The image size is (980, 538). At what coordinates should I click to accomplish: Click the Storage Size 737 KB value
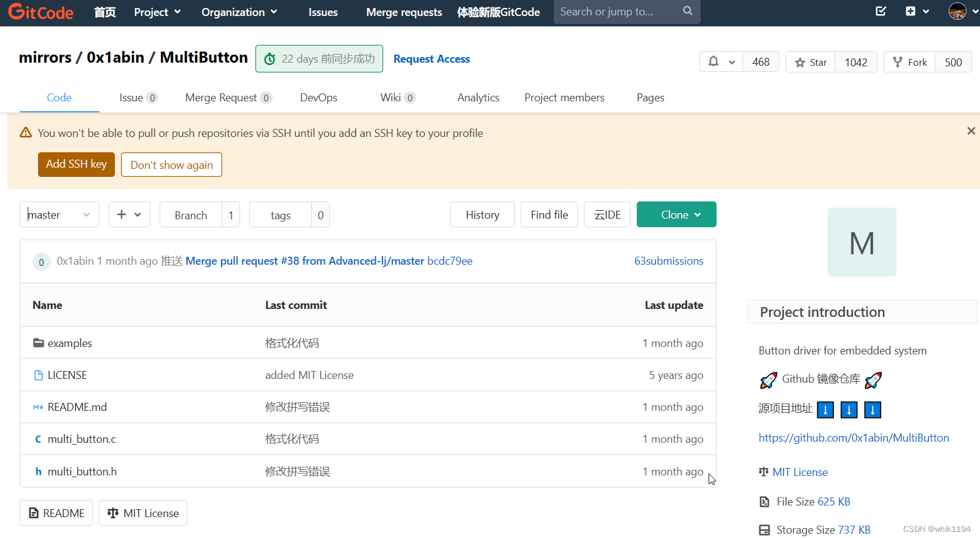pyautogui.click(x=854, y=530)
